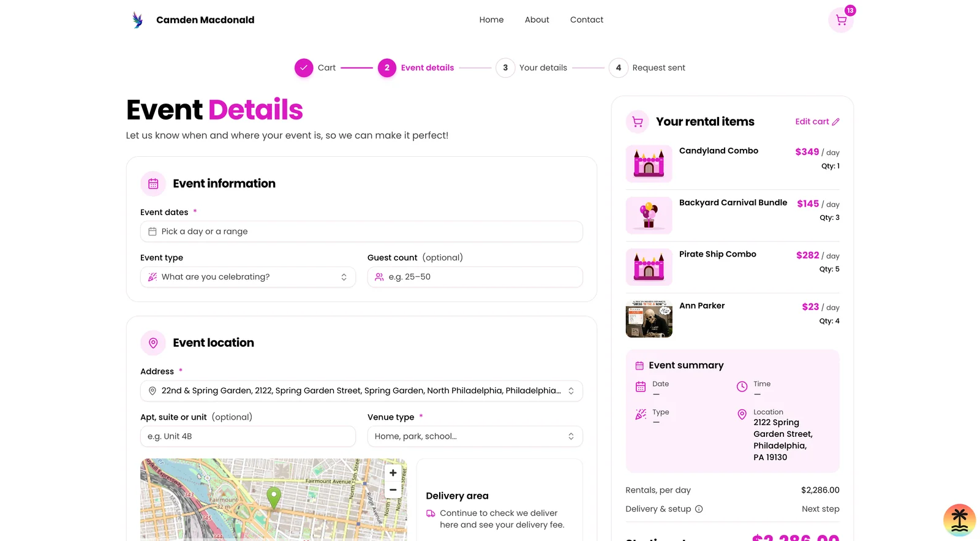Open the Address combo box
Image resolution: width=980 pixels, height=541 pixels.
361,391
